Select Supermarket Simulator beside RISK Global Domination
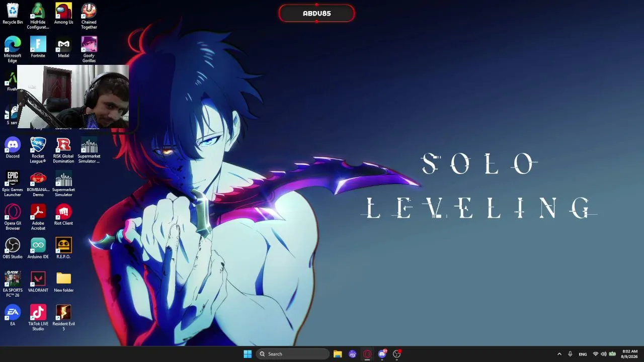 89,150
